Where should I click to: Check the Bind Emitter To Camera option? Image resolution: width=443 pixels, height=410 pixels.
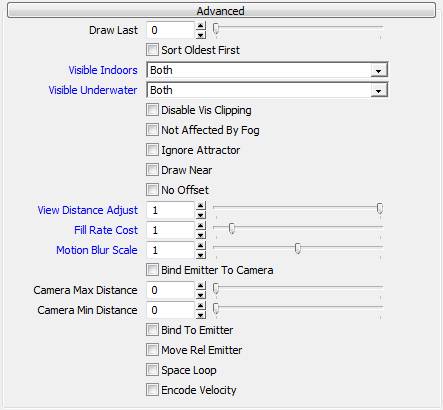(152, 270)
